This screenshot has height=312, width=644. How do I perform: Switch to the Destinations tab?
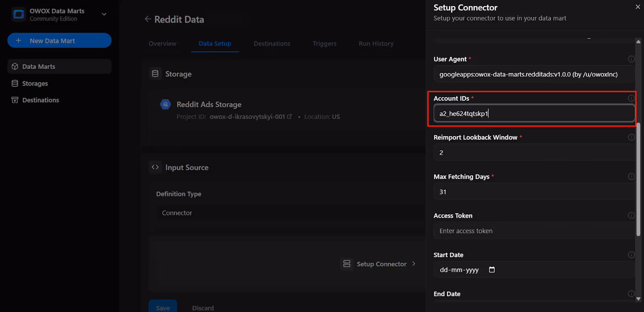(272, 44)
